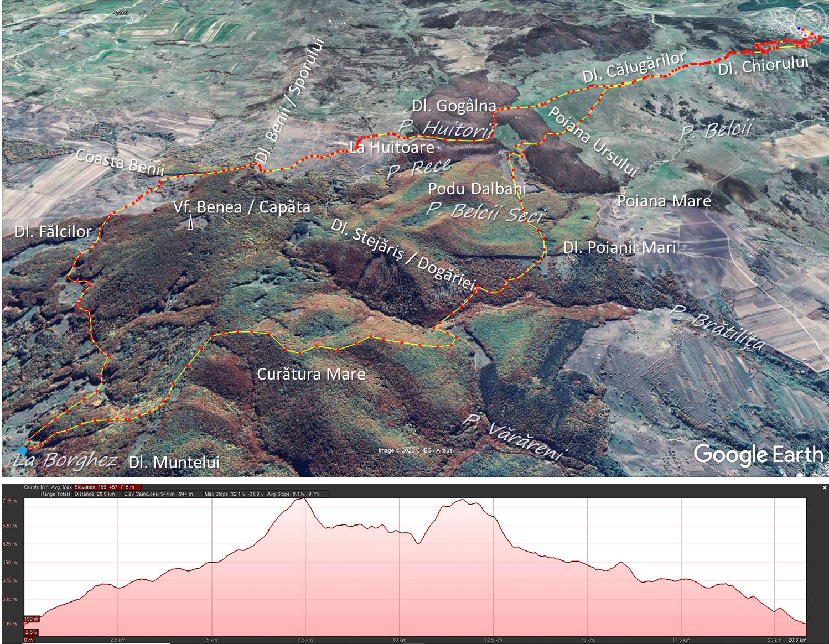Click the Podu Dalbani map label

click(477, 189)
